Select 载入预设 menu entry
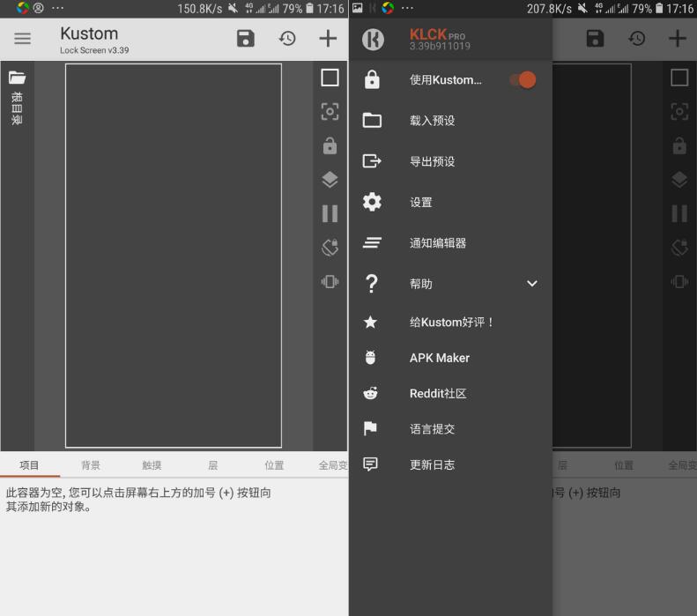 point(450,121)
